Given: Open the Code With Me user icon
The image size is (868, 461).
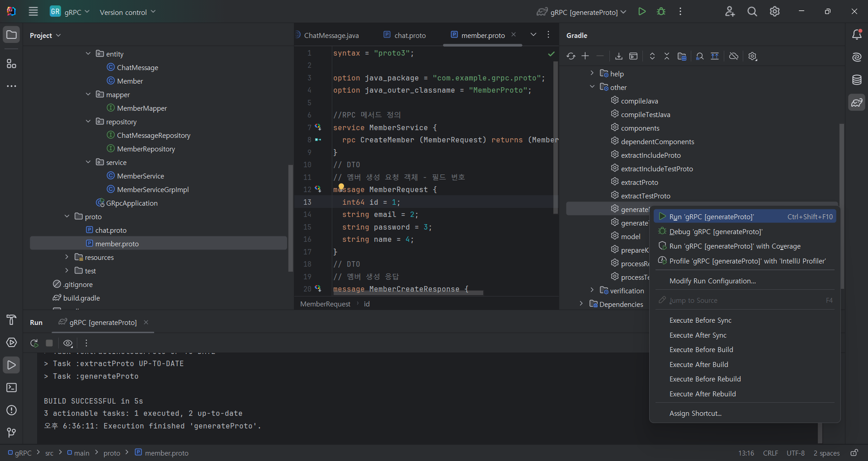Looking at the screenshot, I should pos(730,12).
